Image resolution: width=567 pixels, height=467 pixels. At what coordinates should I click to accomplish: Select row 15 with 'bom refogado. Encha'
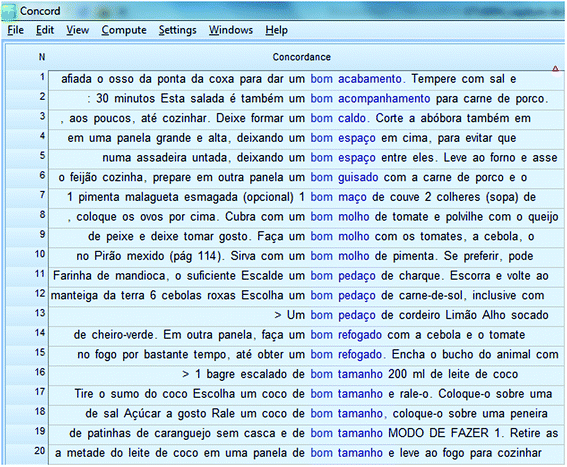[x=306, y=355]
